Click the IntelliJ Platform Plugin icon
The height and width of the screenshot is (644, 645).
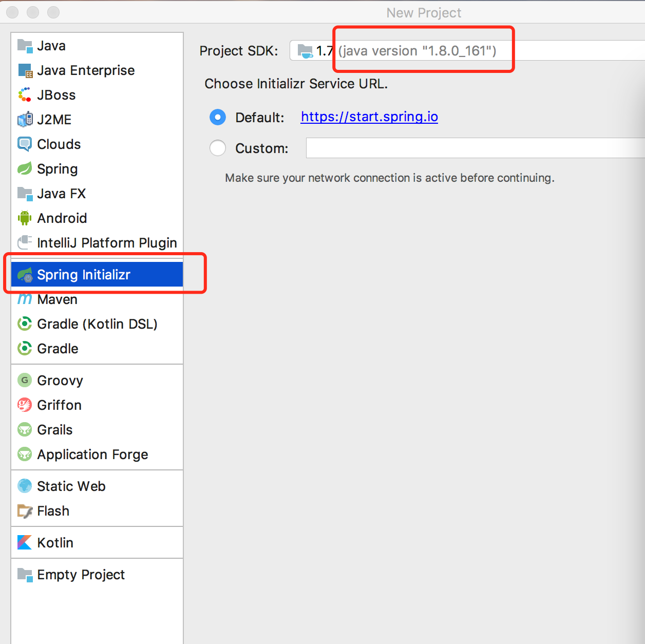point(25,242)
